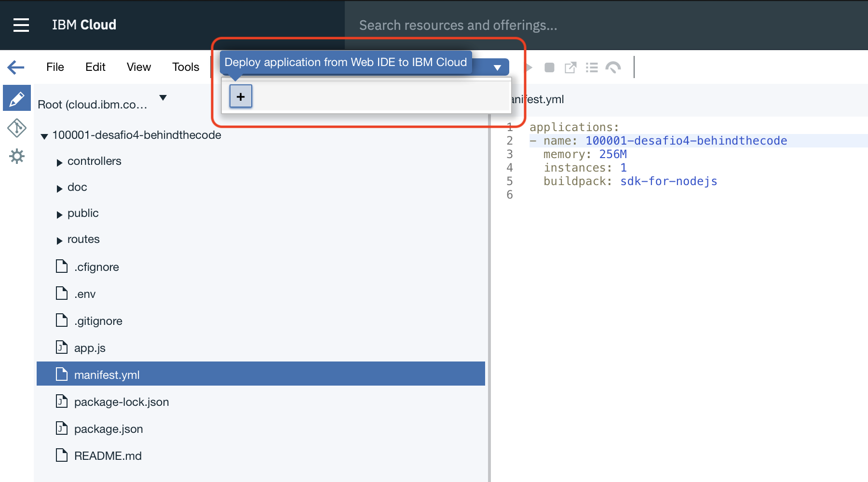Open the README.md file
This screenshot has height=482, width=868.
click(x=108, y=456)
